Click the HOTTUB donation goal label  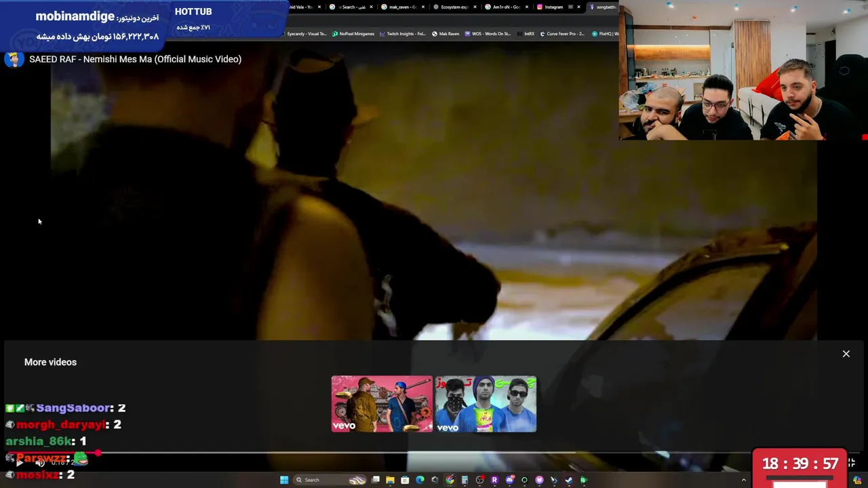[x=193, y=12]
